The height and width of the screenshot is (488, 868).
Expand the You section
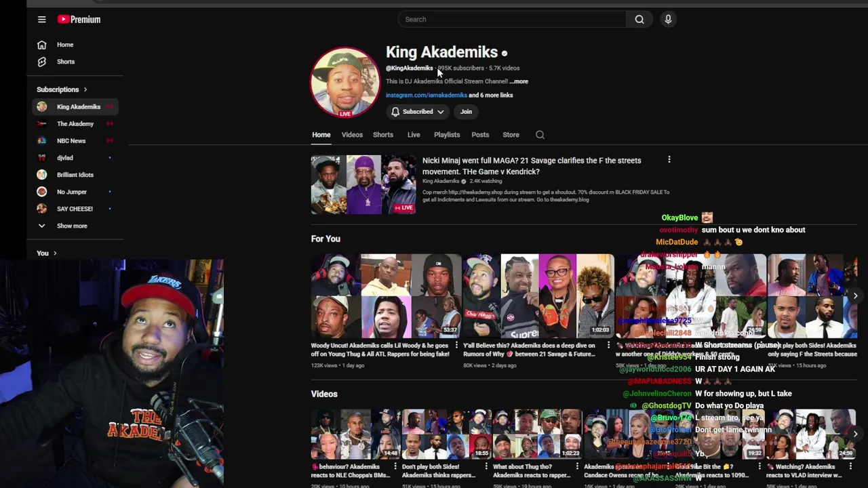coord(47,253)
